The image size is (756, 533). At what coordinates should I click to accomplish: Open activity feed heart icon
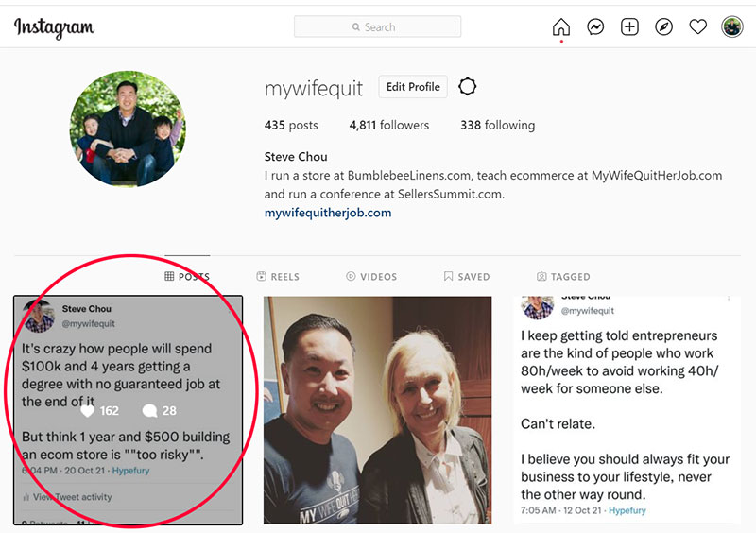pyautogui.click(x=697, y=27)
